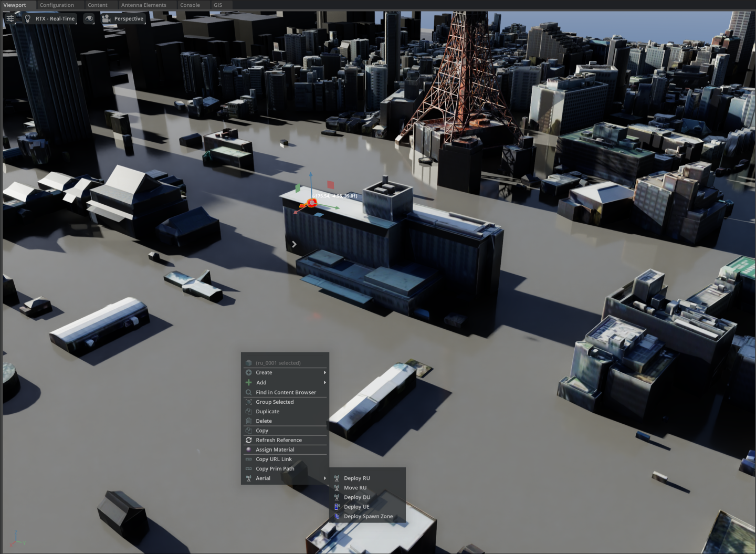
Task: Switch to the Antenna Elements tab
Action: point(143,5)
